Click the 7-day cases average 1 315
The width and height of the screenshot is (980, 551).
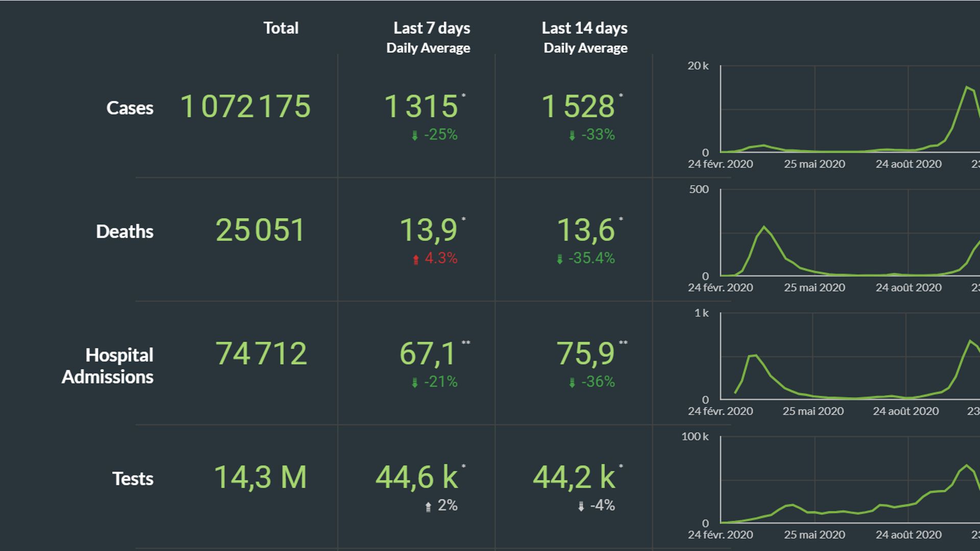point(421,107)
